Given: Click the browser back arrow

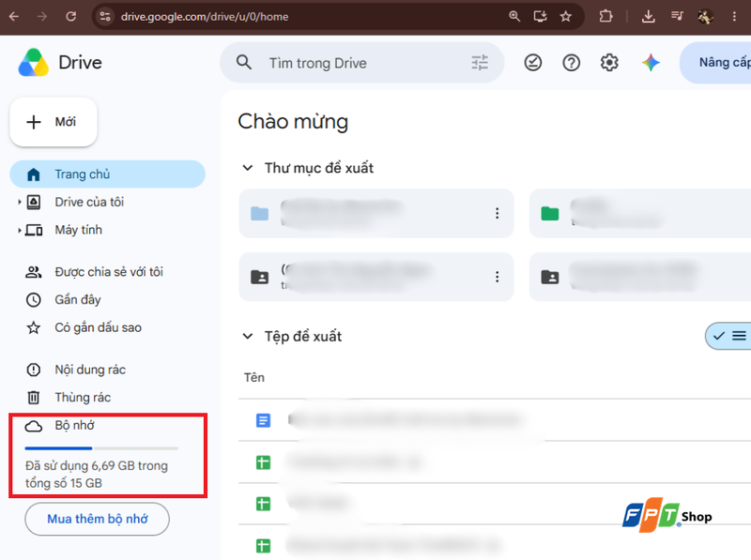Looking at the screenshot, I should coord(14,17).
